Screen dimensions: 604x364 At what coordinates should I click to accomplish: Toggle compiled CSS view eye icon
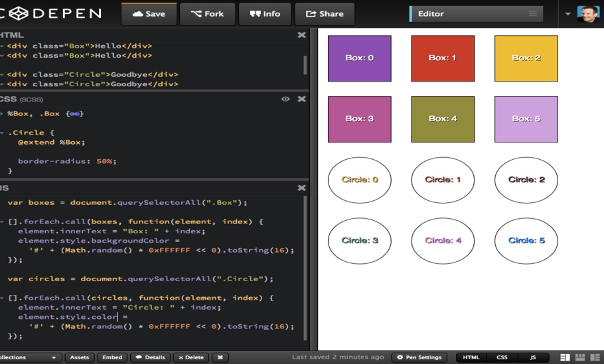tap(285, 99)
